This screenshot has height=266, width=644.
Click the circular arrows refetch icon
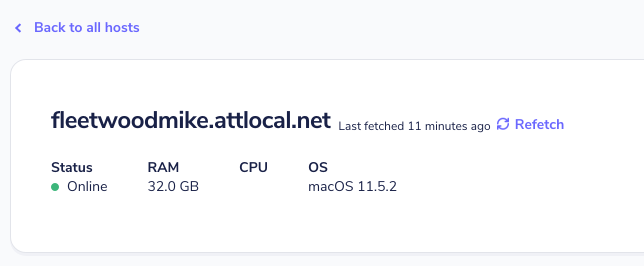503,124
